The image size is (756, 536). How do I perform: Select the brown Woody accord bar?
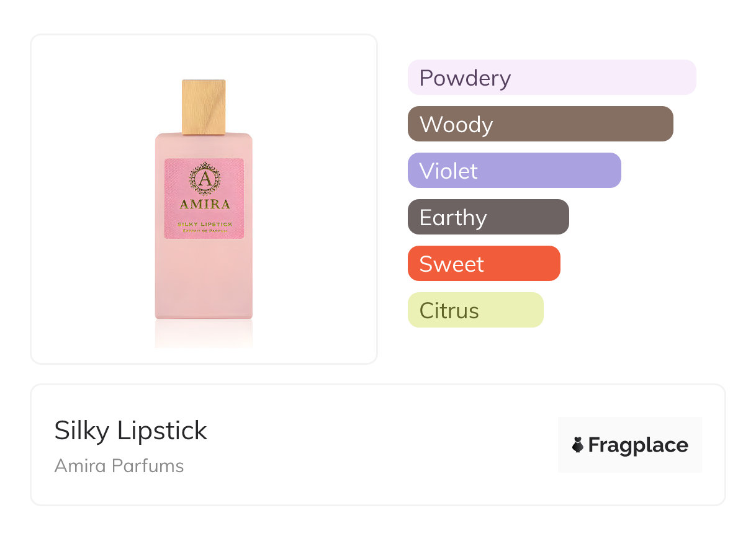pyautogui.click(x=540, y=124)
